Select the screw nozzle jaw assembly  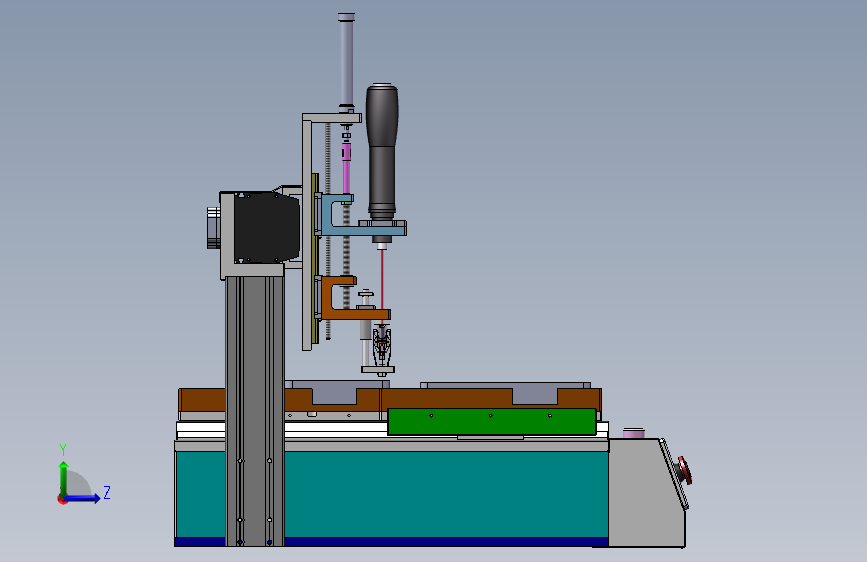[382, 346]
